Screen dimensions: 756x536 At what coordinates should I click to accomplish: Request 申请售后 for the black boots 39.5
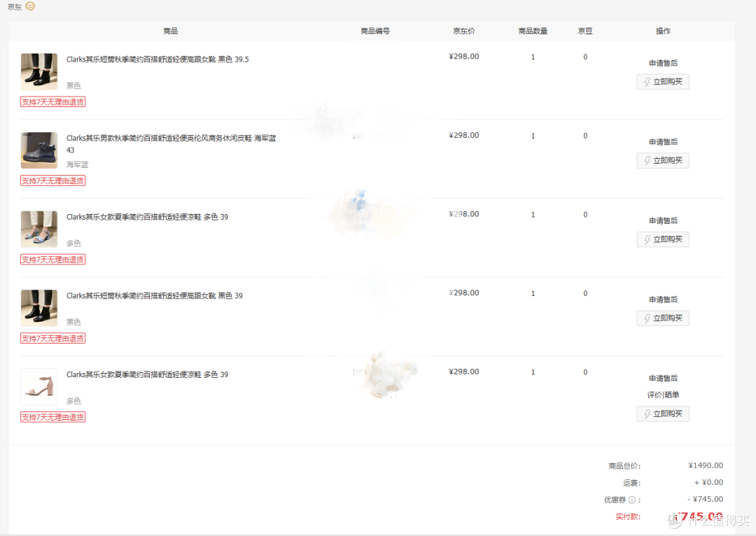coord(663,63)
